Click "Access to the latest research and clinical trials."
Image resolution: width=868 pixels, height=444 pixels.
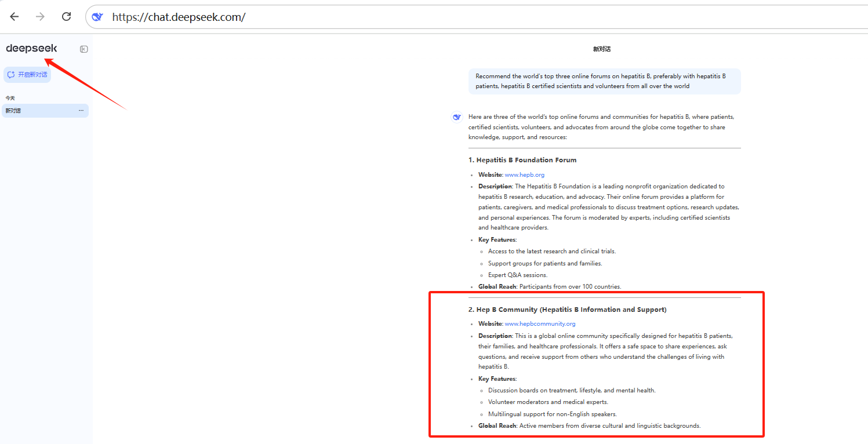click(552, 252)
